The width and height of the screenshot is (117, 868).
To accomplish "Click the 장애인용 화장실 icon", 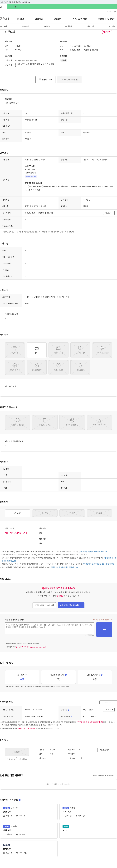I will (x=72, y=422).
